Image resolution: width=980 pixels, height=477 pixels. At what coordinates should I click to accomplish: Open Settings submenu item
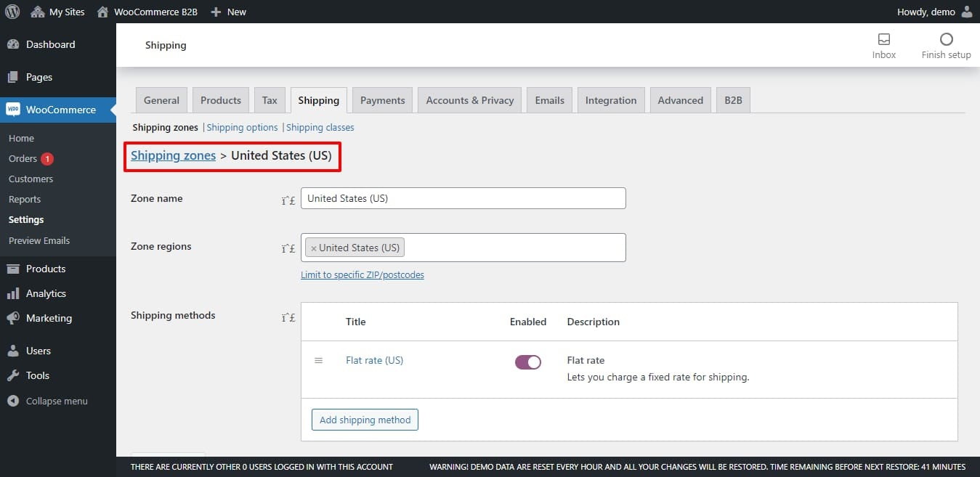[26, 219]
